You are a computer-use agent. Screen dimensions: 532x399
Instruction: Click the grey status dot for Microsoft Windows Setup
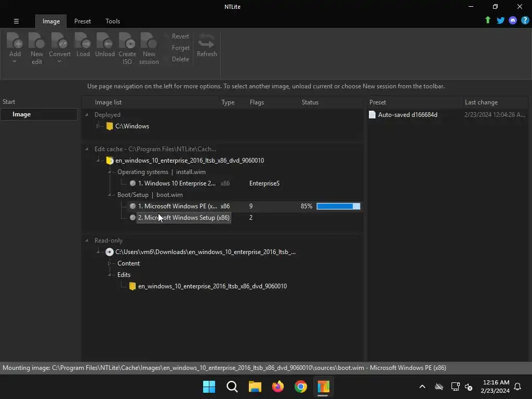(x=132, y=218)
